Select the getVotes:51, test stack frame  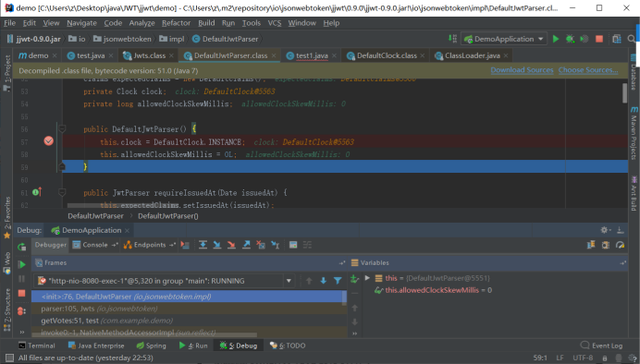pos(189,321)
